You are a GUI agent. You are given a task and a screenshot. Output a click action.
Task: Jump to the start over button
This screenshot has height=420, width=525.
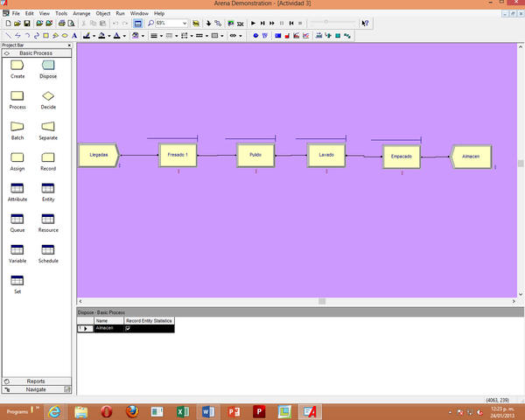point(291,23)
